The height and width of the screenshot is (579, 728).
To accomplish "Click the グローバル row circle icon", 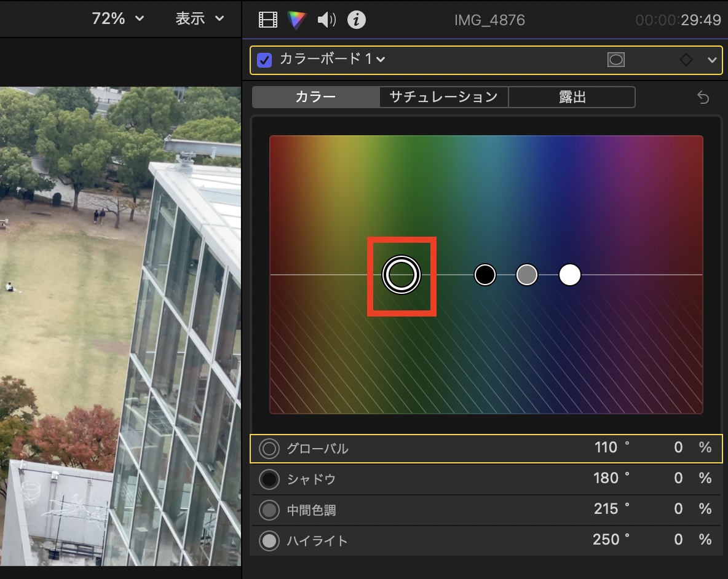I will pyautogui.click(x=269, y=449).
